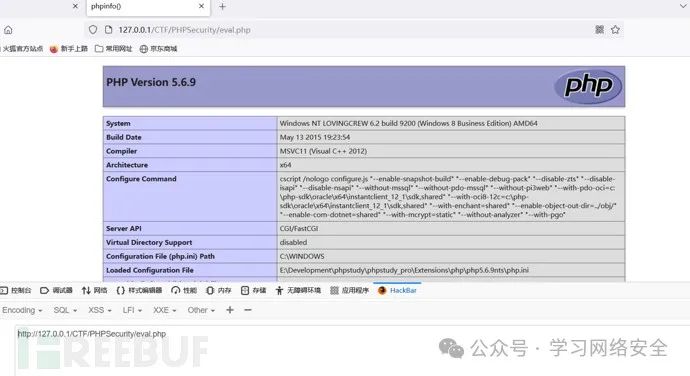Screen dimensions: 690x376
Task: Expand the XSS dropdown in HackBar
Action: point(100,310)
